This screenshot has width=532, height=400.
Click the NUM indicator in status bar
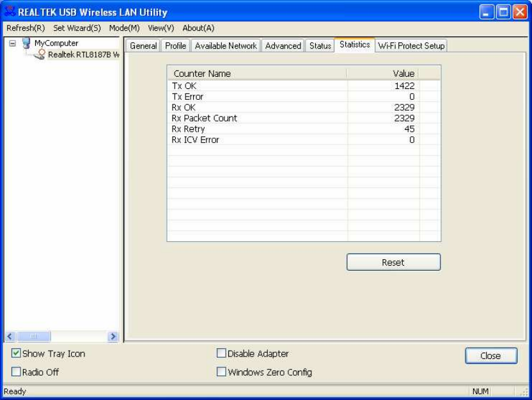480,392
